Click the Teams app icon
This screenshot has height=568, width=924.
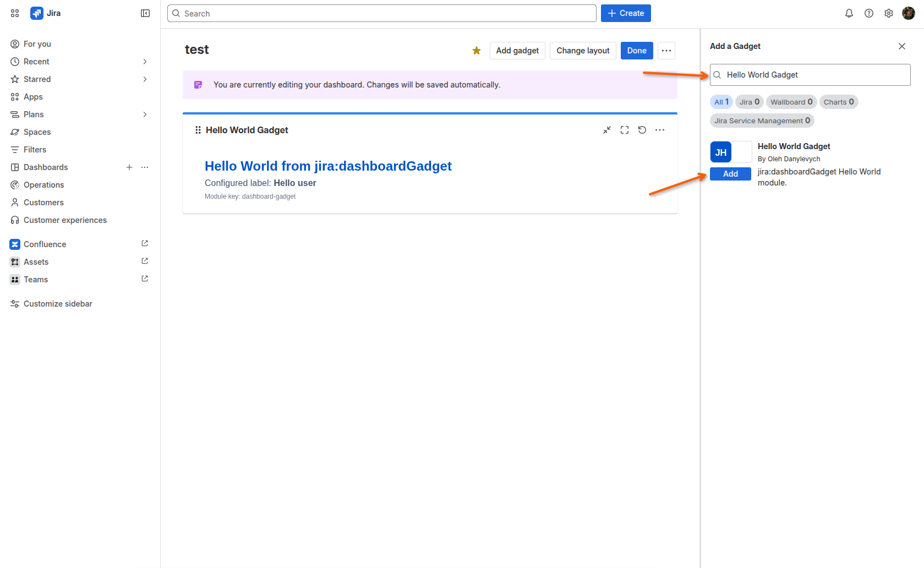[15, 280]
